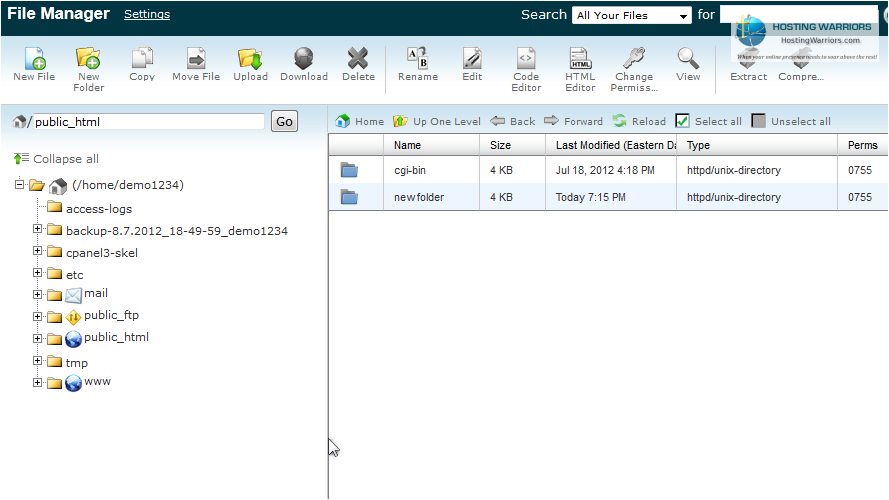The height and width of the screenshot is (500, 889).
Task: Select the Move File tool
Action: [x=196, y=58]
